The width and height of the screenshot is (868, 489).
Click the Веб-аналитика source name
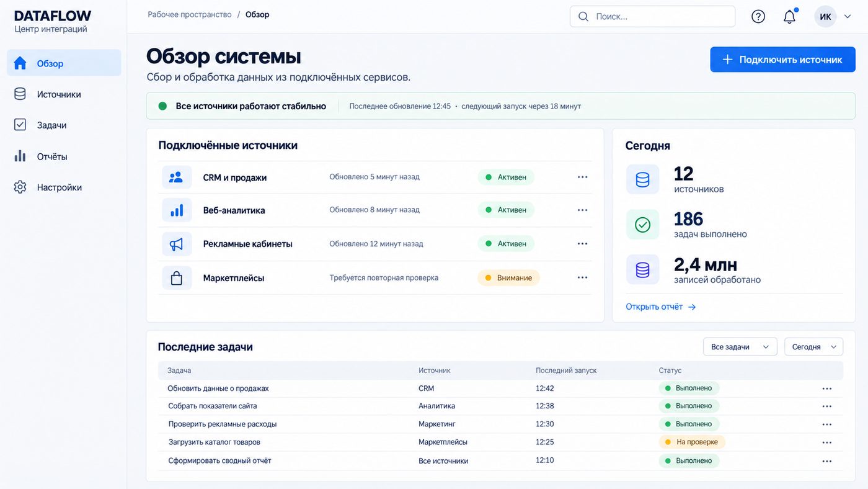pyautogui.click(x=234, y=210)
